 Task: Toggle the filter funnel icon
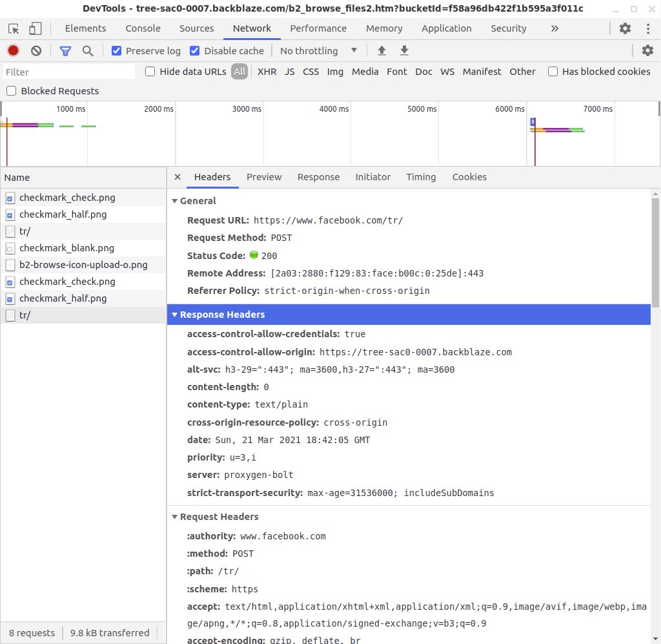(65, 51)
